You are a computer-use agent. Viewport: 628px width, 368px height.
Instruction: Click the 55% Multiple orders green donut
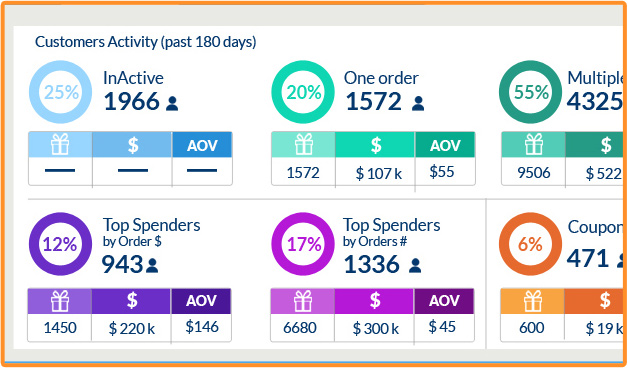point(530,92)
